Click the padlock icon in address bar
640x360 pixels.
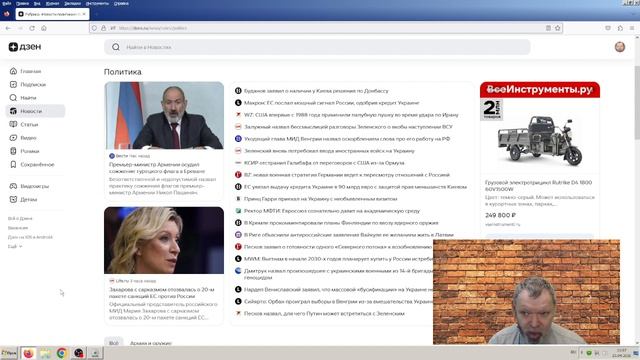click(104, 28)
